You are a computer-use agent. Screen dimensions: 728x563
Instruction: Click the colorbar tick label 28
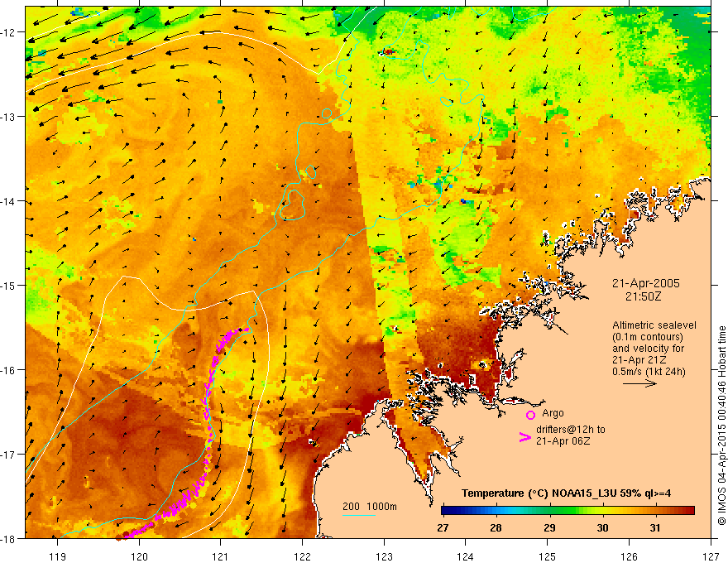pos(496,528)
